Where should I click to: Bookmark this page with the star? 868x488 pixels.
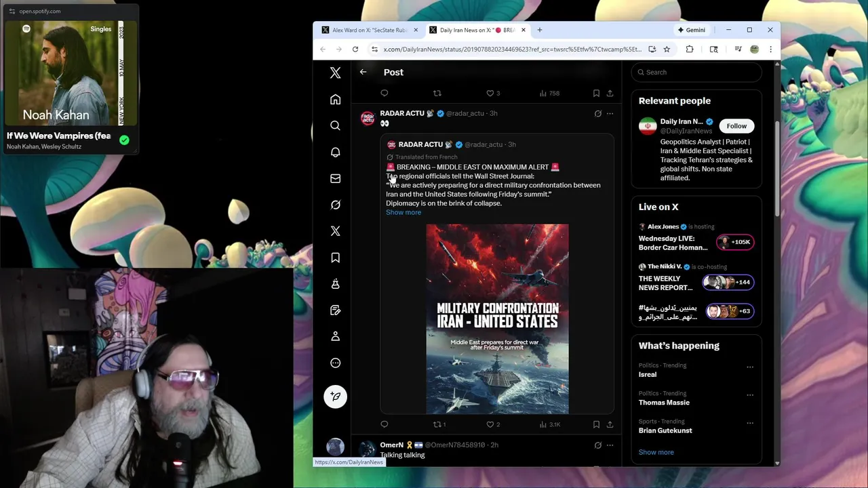pos(667,49)
